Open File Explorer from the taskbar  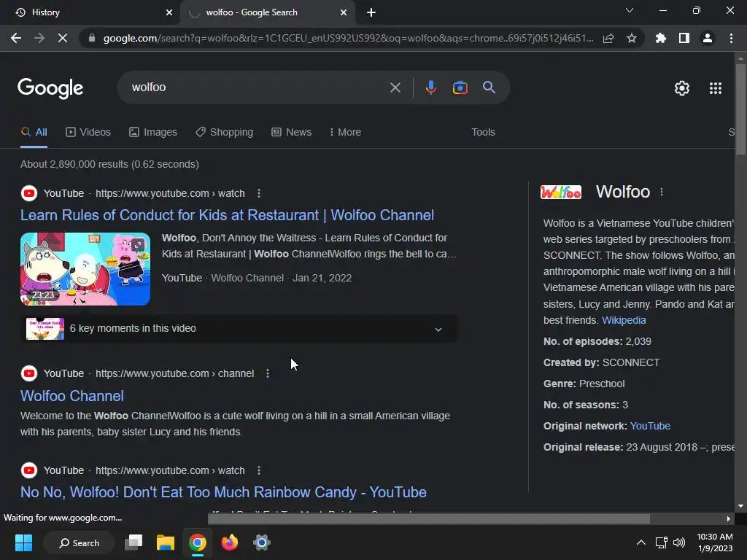pos(166,542)
